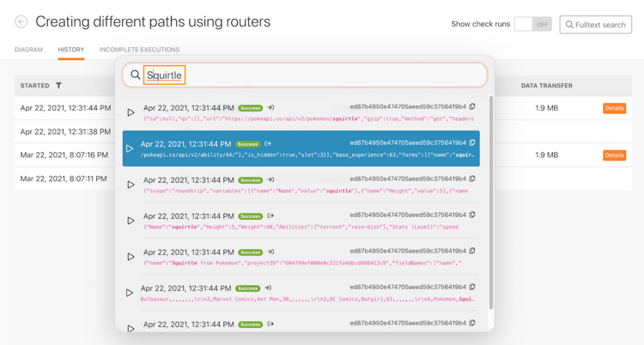
Task: Copy the execution ID of the roundtrip result
Action: (472, 179)
